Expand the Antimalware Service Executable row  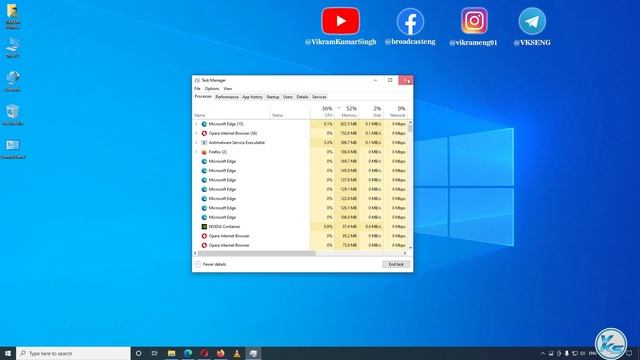[196, 143]
